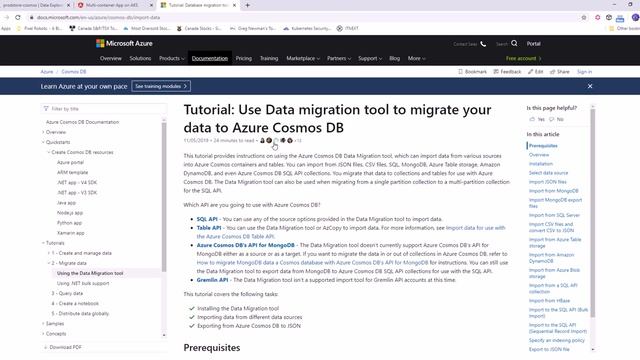640x360 pixels.
Task: Click the browser reload icon
Action: click(x=18, y=17)
